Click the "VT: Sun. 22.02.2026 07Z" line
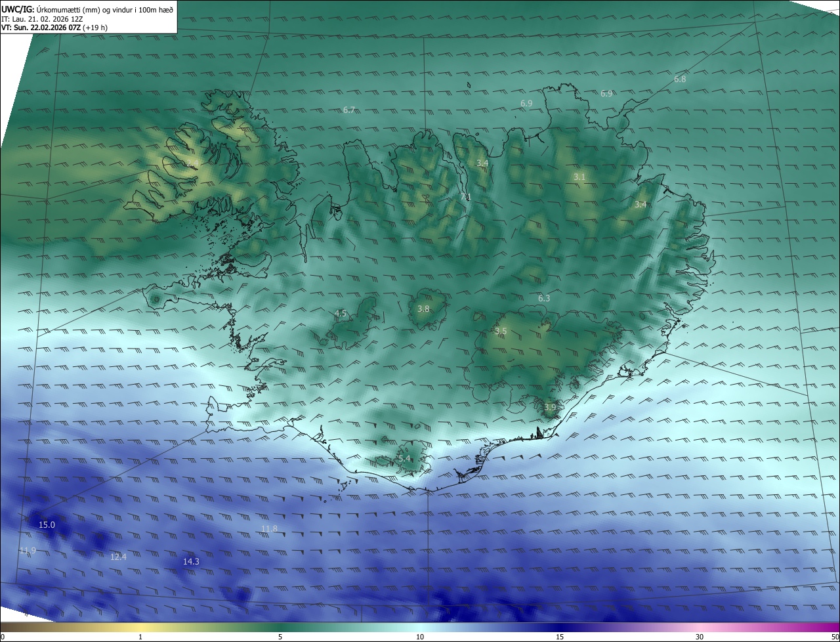The image size is (840, 642). [41, 28]
